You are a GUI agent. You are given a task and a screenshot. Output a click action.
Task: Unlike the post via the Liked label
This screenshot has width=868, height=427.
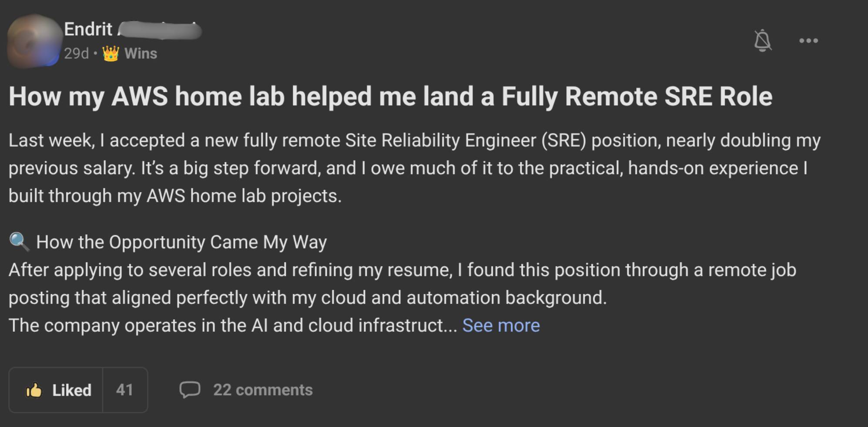pos(72,390)
